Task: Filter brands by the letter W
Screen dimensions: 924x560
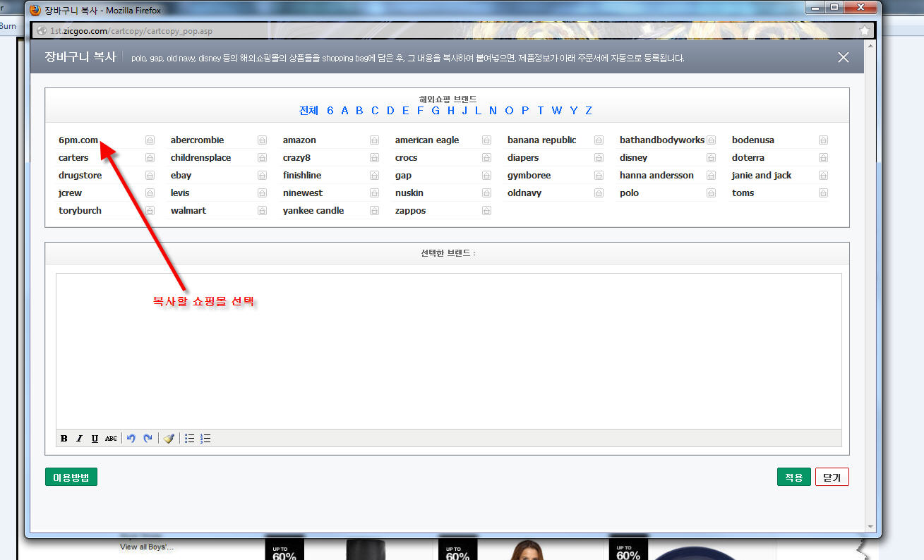Action: tap(557, 111)
